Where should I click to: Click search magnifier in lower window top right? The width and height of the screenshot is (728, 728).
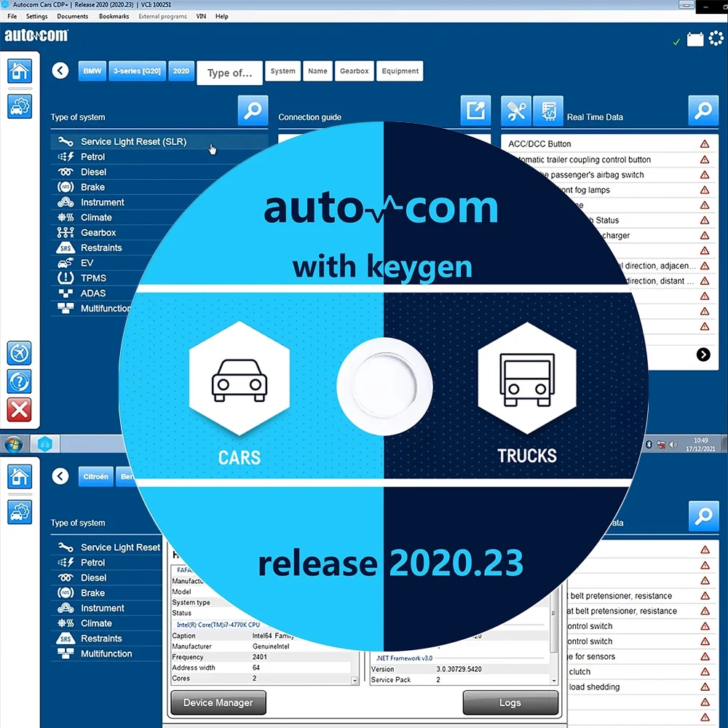pos(704,516)
